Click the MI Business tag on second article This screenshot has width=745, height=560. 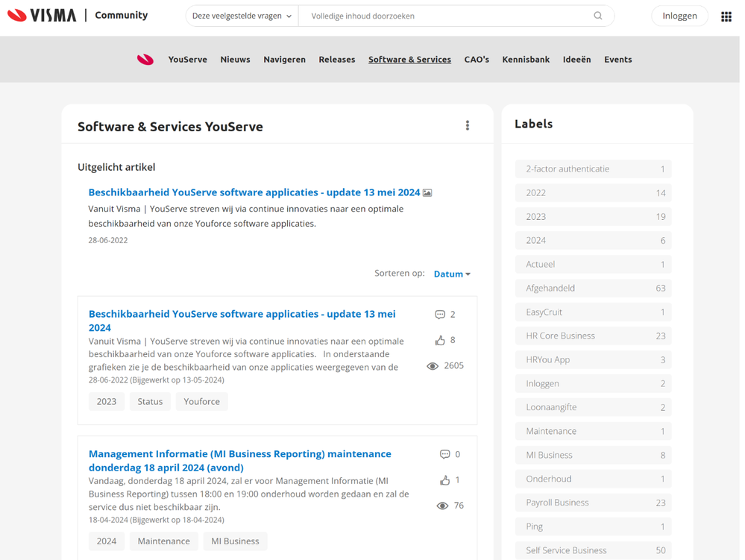point(235,541)
